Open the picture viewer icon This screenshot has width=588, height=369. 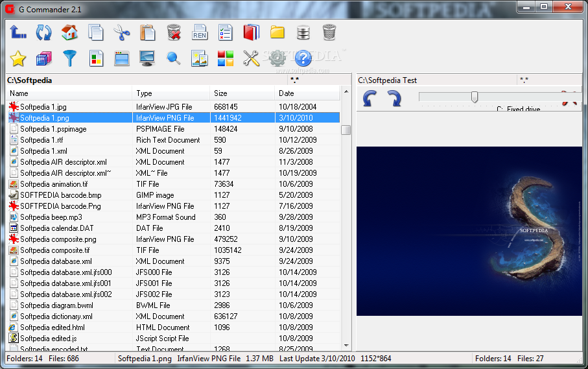[x=200, y=59]
